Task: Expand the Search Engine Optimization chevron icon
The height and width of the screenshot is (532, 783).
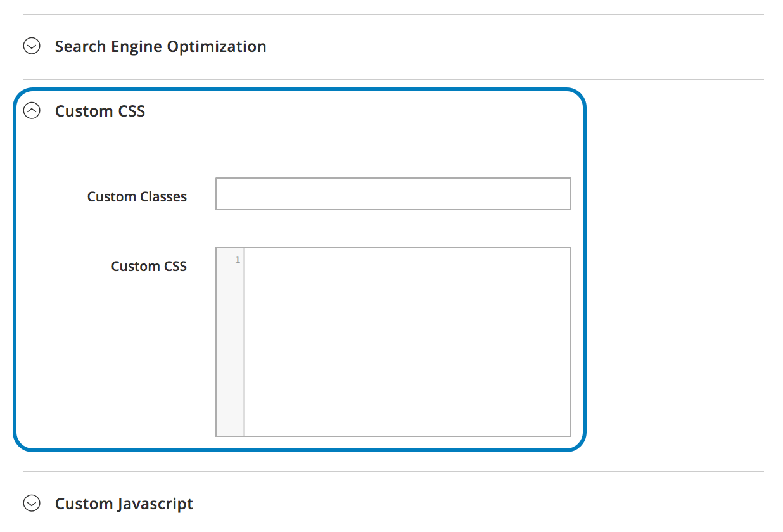Action: [31, 46]
